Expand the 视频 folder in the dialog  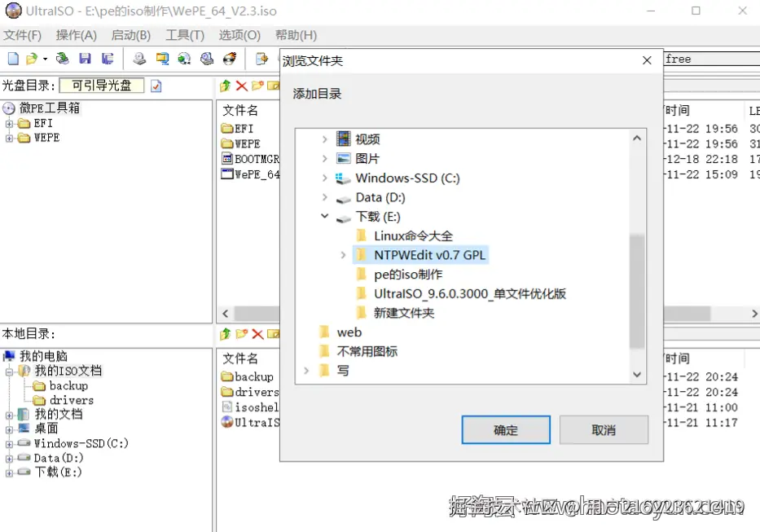[324, 138]
